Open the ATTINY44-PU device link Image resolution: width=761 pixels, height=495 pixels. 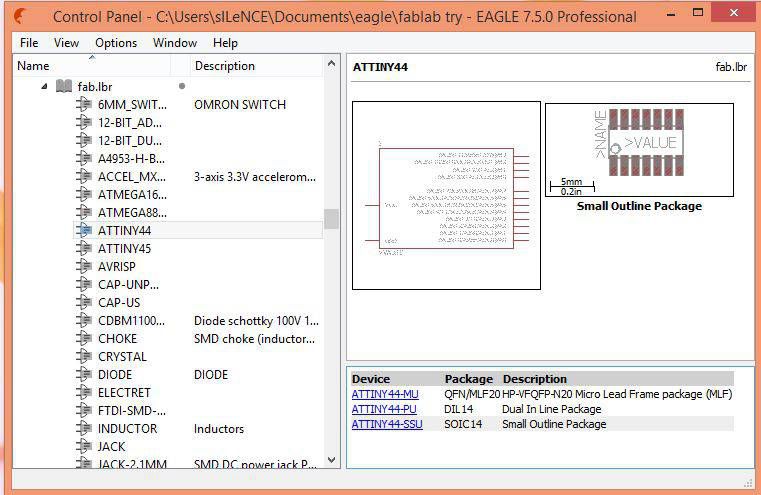point(384,409)
